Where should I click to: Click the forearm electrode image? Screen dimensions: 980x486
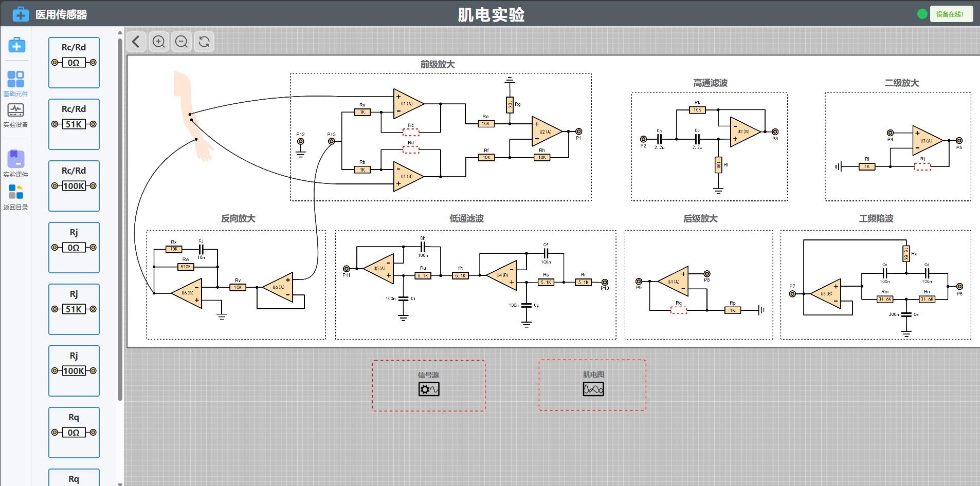pyautogui.click(x=193, y=116)
